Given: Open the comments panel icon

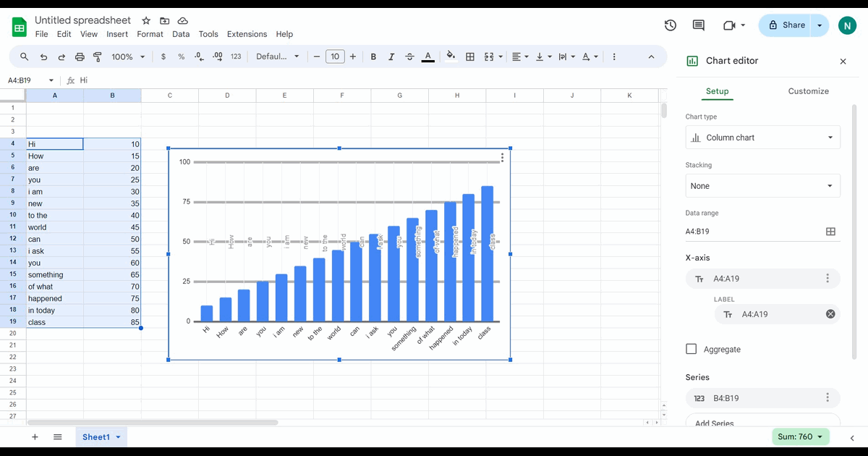Looking at the screenshot, I should 699,25.
